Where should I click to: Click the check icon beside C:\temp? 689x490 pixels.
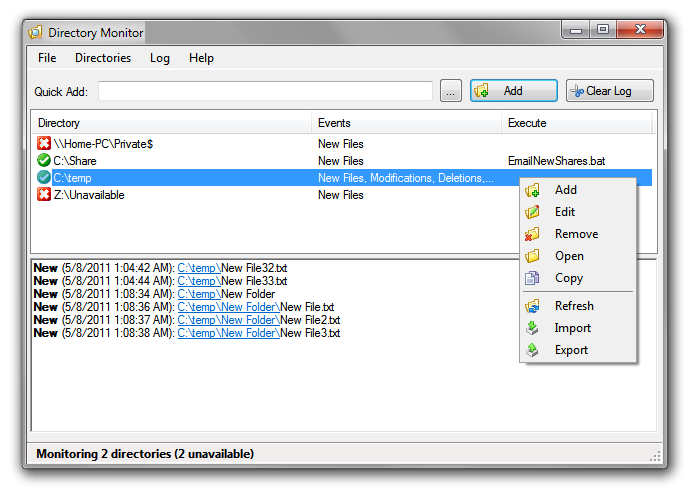(44, 178)
